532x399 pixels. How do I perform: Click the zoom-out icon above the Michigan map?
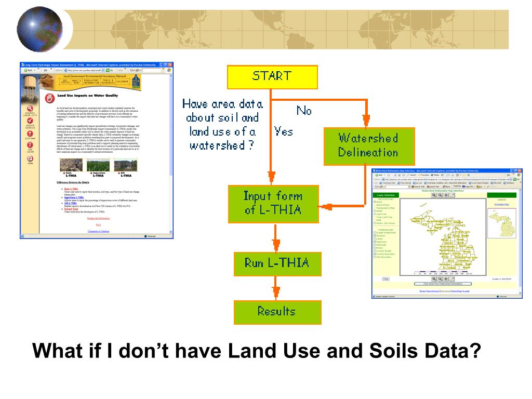click(x=440, y=195)
